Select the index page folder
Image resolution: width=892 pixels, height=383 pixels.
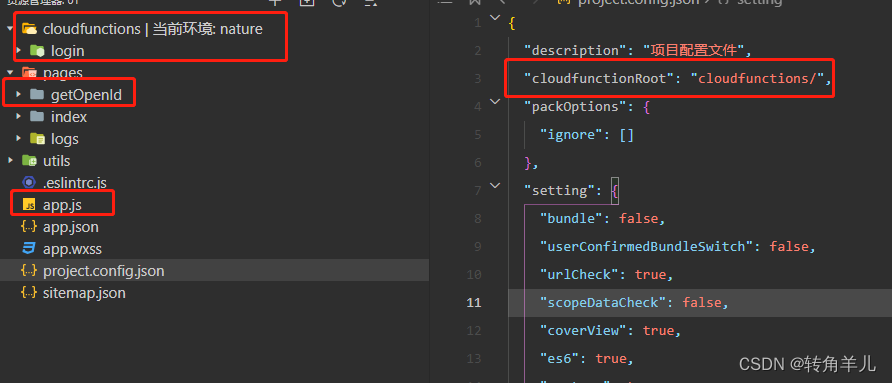(69, 117)
